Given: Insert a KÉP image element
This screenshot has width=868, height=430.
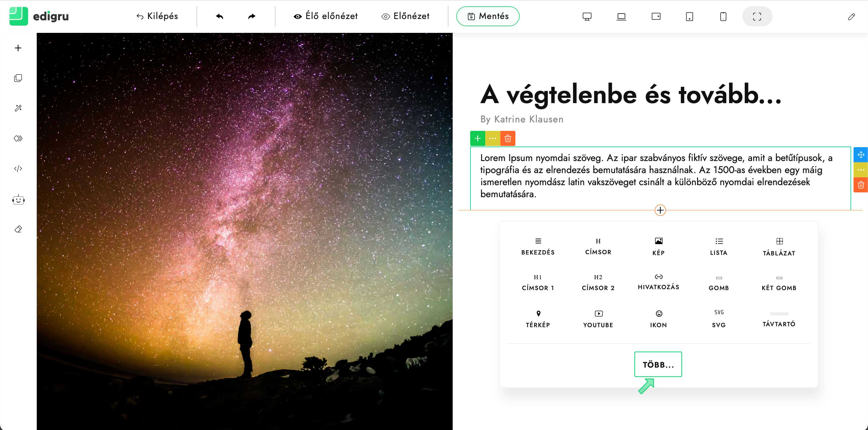Looking at the screenshot, I should (659, 246).
